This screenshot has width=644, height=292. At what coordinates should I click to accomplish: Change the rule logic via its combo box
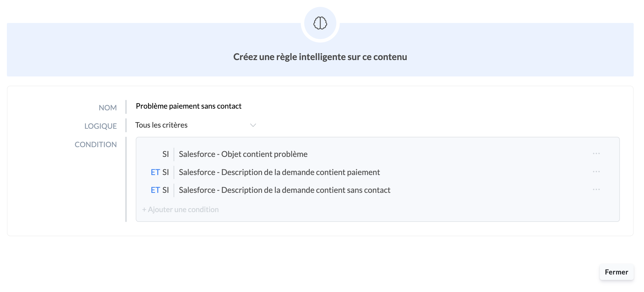(195, 125)
